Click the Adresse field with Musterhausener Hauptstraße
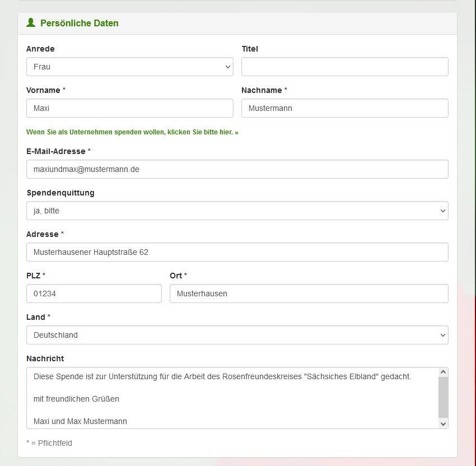The image size is (476, 466). click(237, 252)
